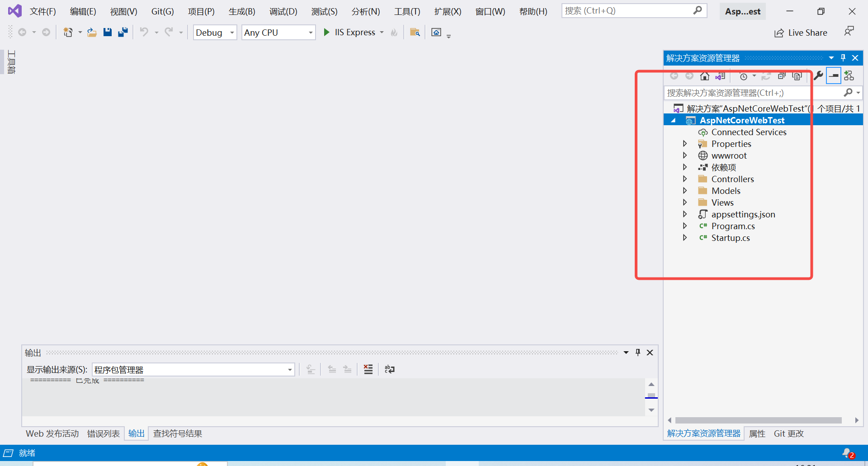
Task: Click the 搜索 (Ctrl+Q) search box
Action: pos(634,10)
